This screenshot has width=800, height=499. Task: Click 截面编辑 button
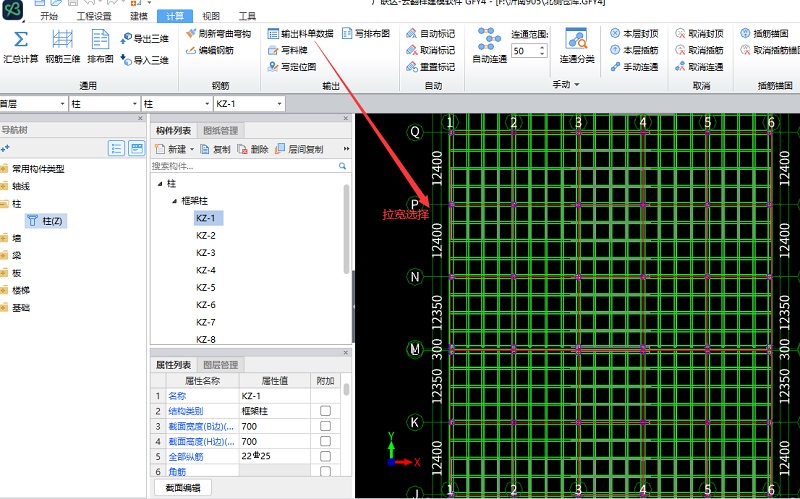(183, 488)
